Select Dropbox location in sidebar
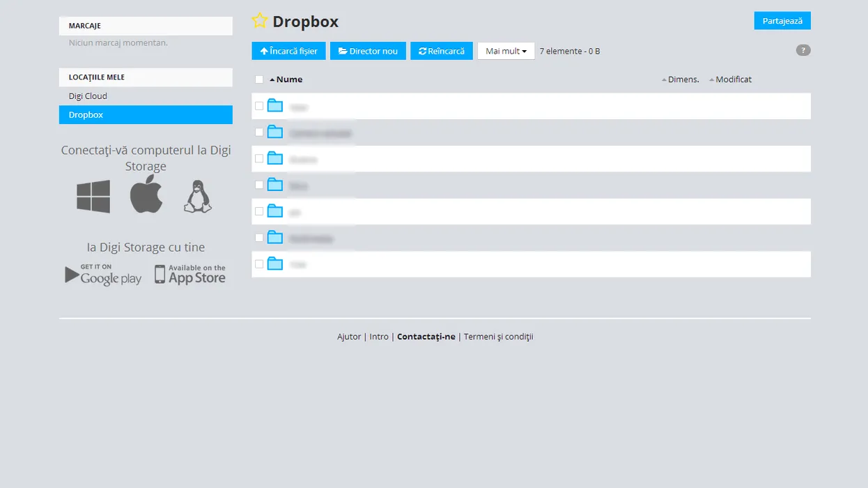Viewport: 868px width, 488px height. click(x=86, y=115)
